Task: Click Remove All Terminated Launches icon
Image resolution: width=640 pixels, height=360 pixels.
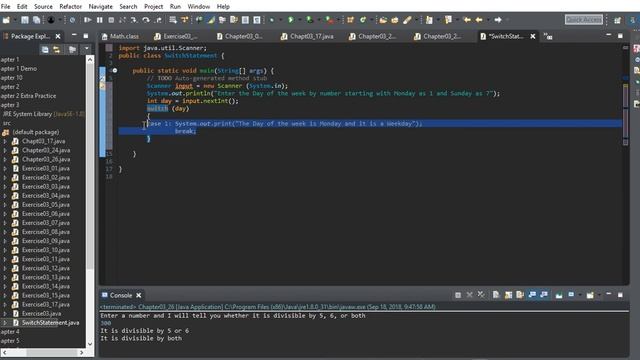Action: (481, 295)
